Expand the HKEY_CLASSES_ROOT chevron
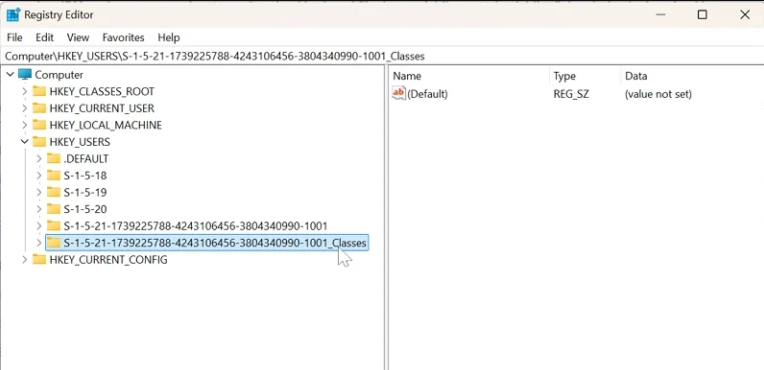The height and width of the screenshot is (370, 764). click(x=24, y=92)
